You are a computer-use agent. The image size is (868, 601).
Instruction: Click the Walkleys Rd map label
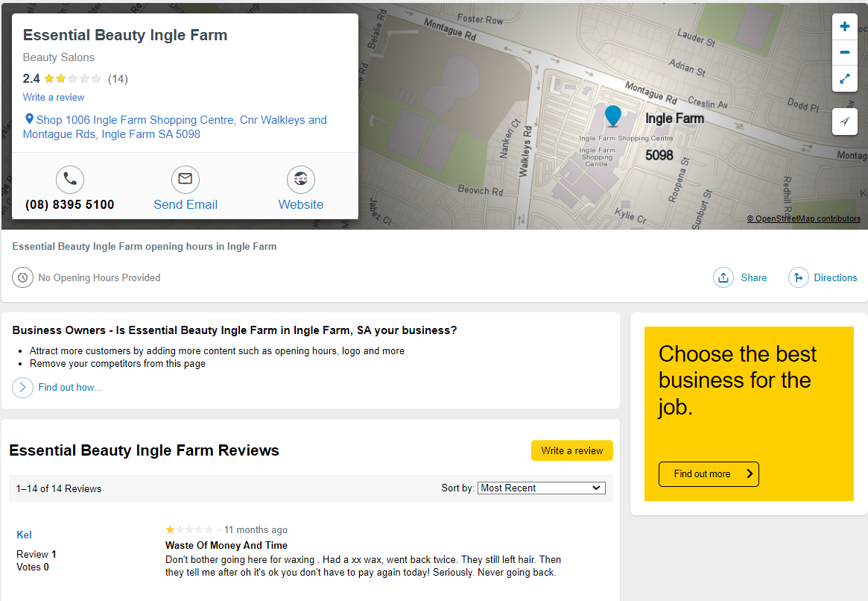525,151
